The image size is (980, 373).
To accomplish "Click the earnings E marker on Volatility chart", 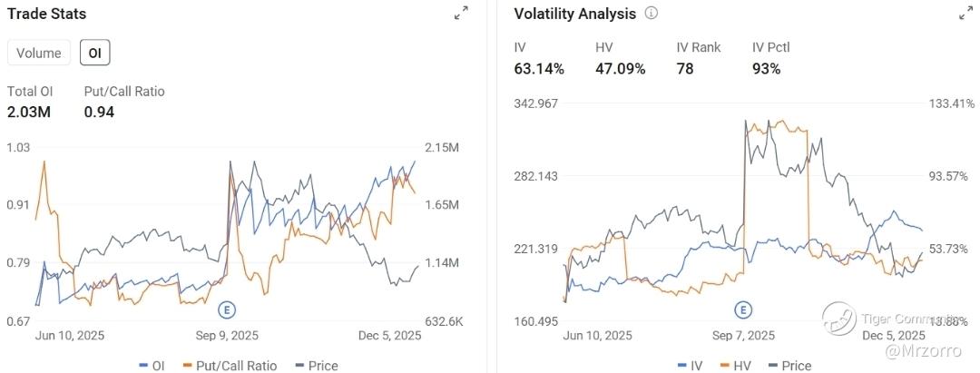I will click(743, 309).
